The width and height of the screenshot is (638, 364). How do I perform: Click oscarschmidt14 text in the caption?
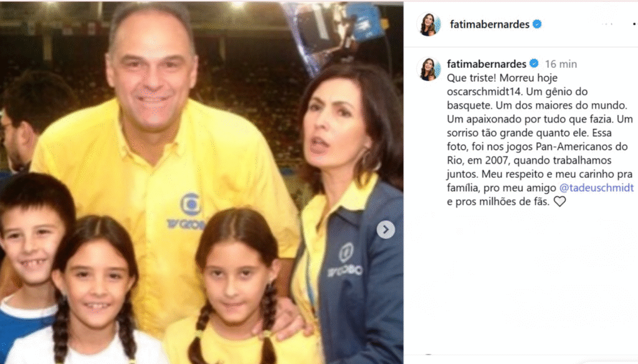point(485,91)
